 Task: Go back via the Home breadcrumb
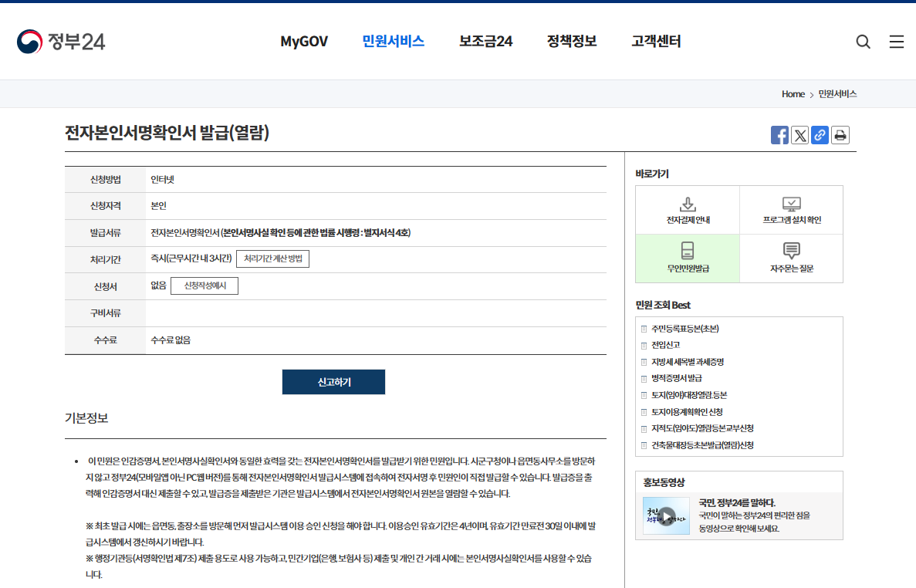coord(793,93)
